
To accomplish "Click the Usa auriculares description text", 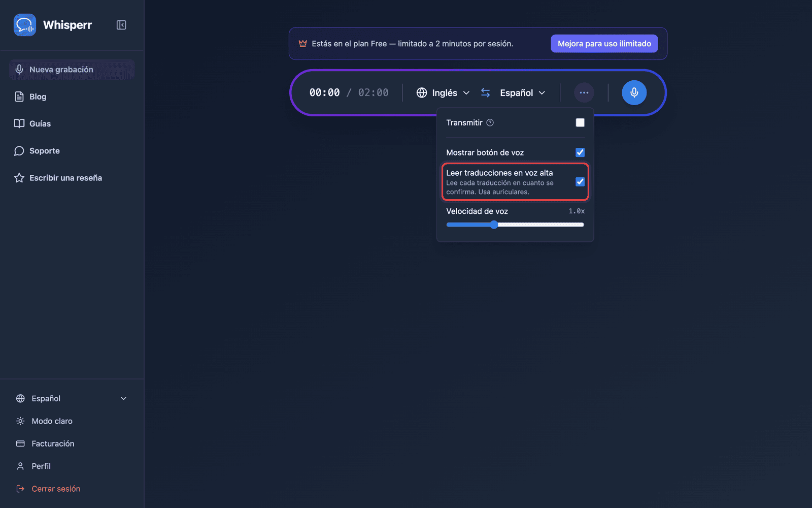I will click(503, 192).
